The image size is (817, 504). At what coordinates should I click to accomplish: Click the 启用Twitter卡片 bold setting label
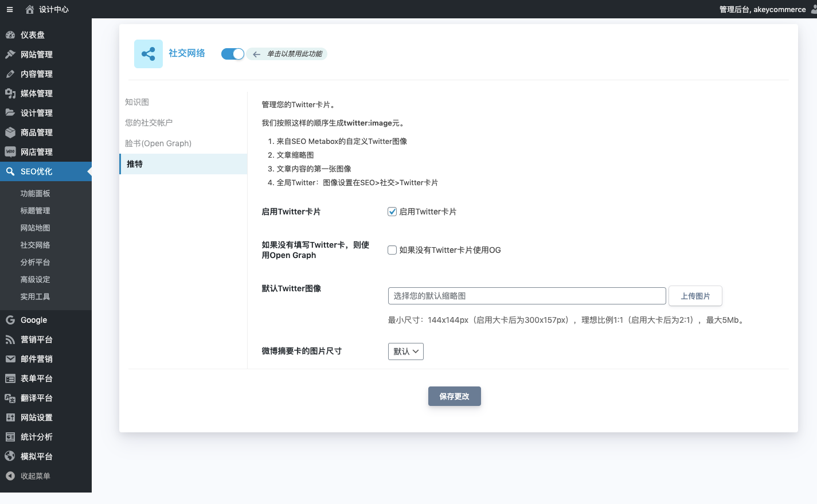tap(291, 212)
